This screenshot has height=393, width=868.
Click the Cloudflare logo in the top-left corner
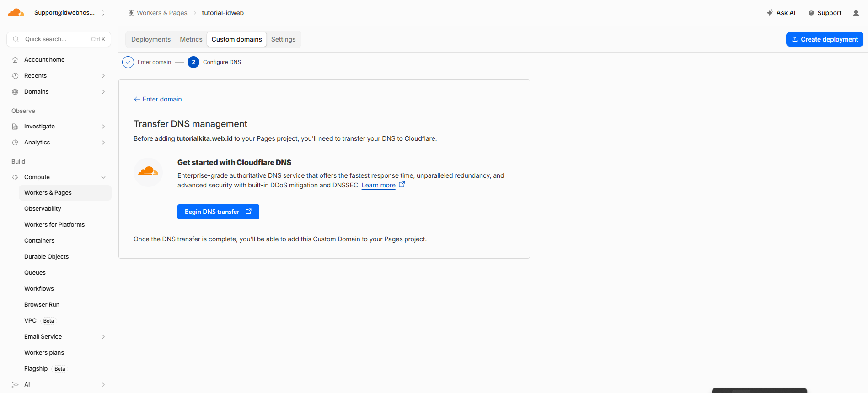pyautogui.click(x=16, y=13)
